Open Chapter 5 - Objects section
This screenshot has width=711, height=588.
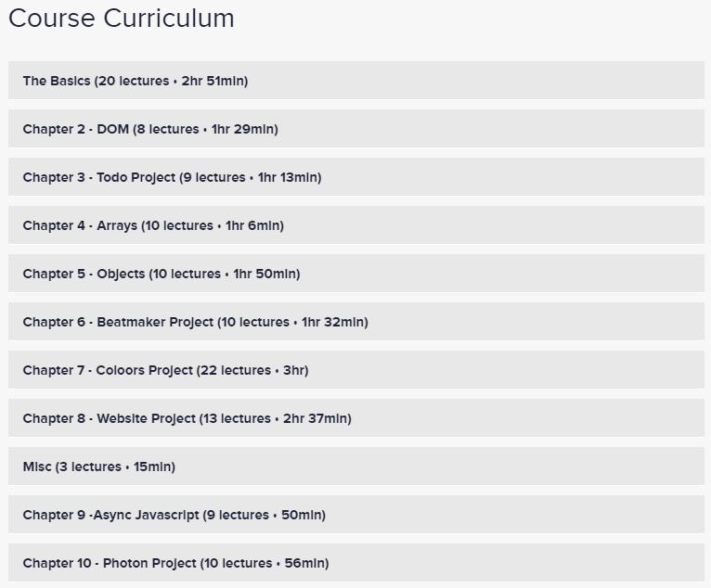[355, 274]
